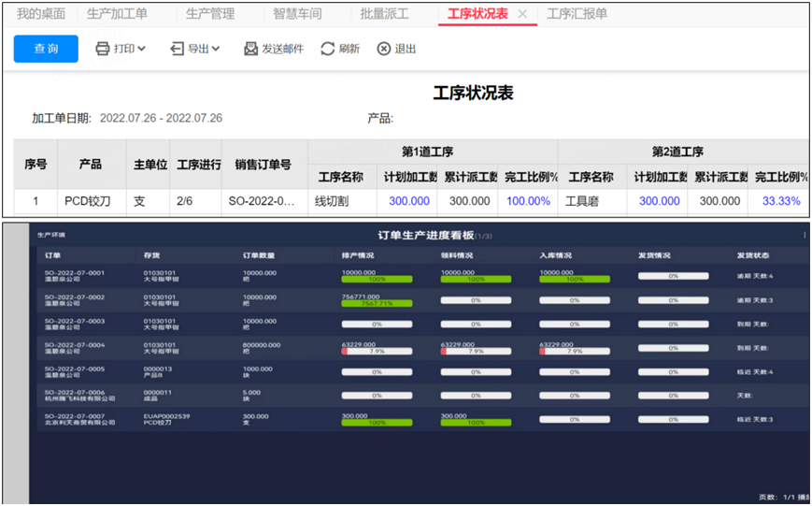Switch to the 生产加工单 tab
Viewport: 812px width, 506px height.
[117, 14]
